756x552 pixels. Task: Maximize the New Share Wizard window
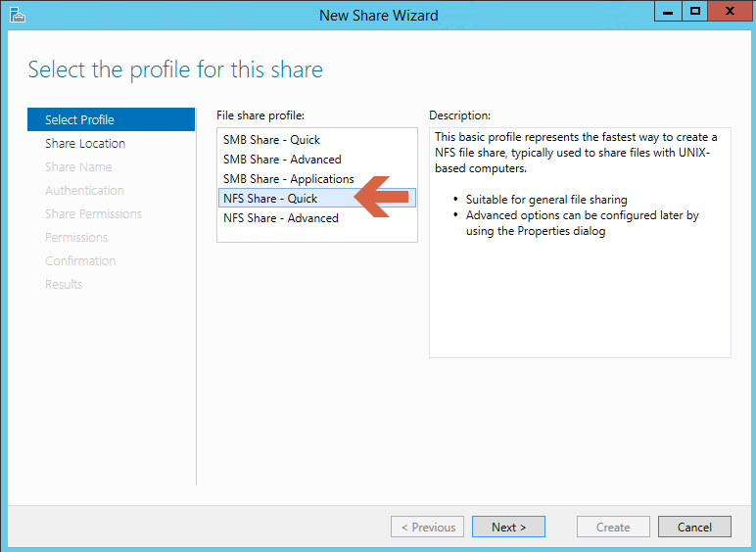pos(694,12)
